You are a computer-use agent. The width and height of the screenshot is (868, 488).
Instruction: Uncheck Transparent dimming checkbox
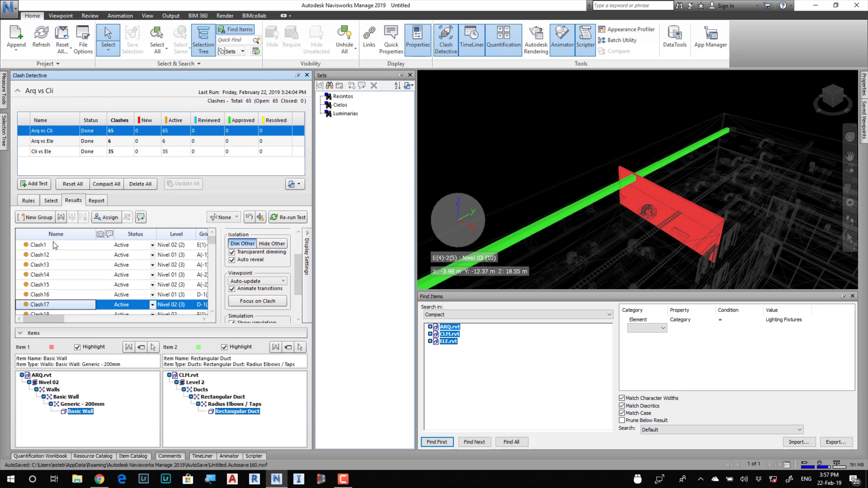(232, 252)
